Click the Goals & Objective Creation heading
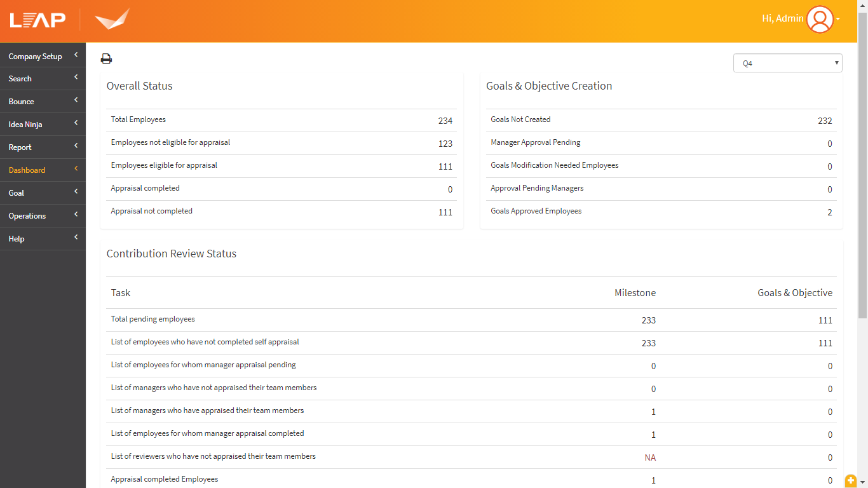Image resolution: width=868 pixels, height=488 pixels. (549, 86)
